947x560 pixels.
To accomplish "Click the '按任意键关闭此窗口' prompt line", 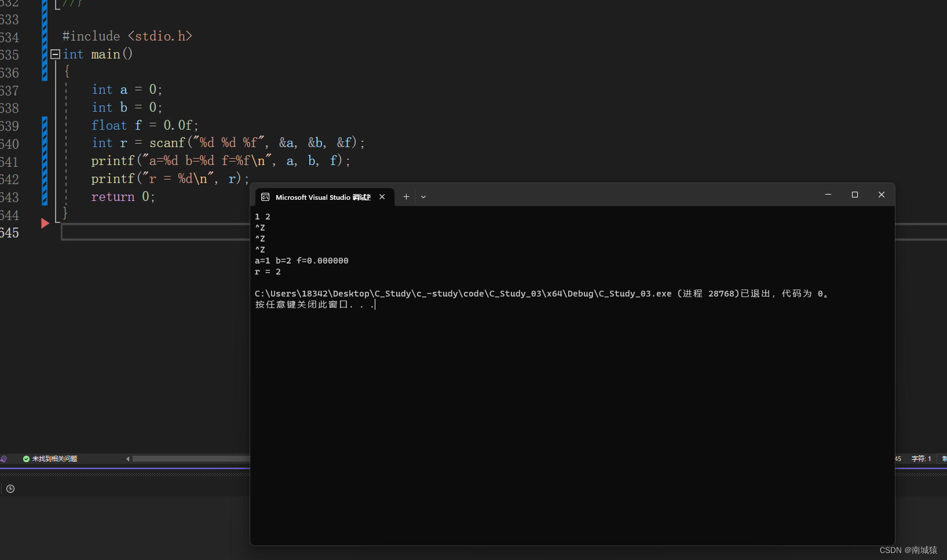I will (x=315, y=305).
